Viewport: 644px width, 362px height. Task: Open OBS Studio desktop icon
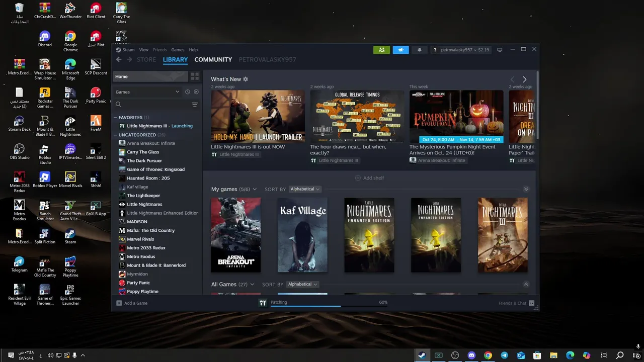(x=19, y=152)
